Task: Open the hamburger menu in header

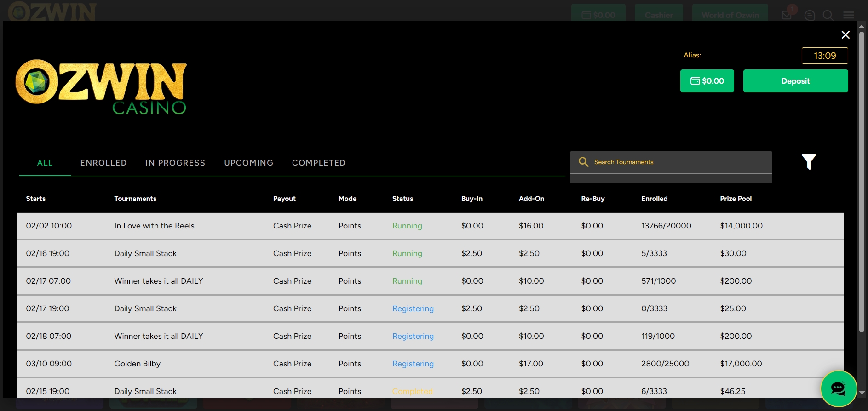Action: [849, 15]
